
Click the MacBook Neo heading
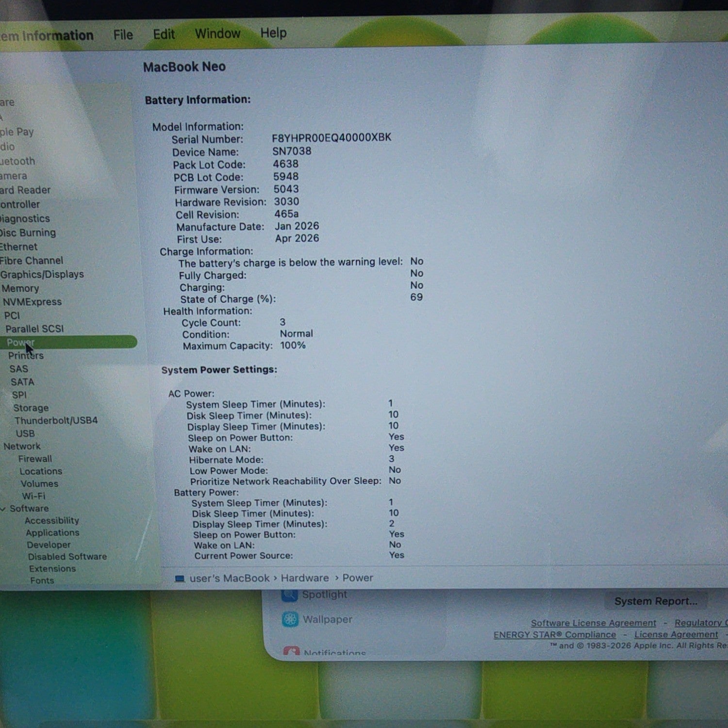pos(184,67)
